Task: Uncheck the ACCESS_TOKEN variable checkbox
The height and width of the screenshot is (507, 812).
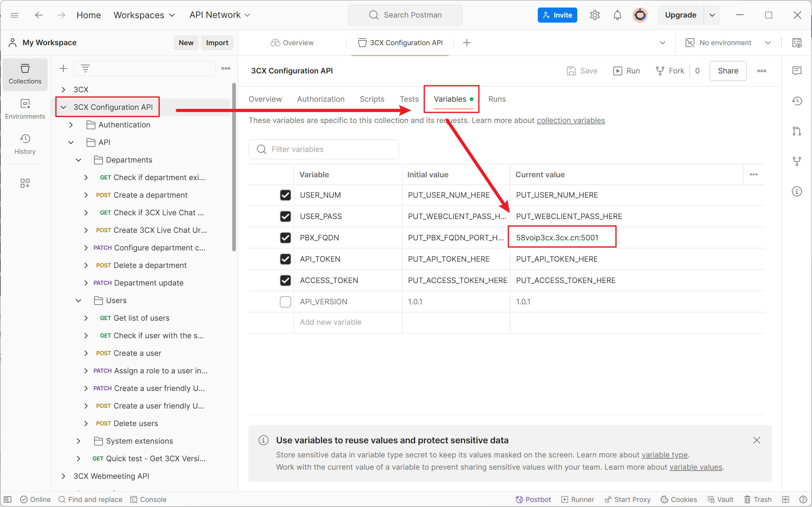Action: [x=285, y=280]
